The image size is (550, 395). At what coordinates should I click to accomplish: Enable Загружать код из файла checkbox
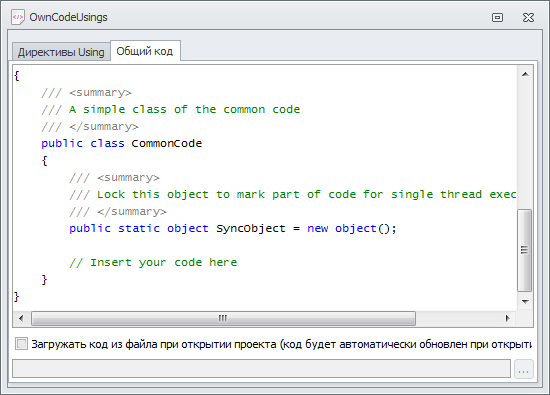pos(21,344)
